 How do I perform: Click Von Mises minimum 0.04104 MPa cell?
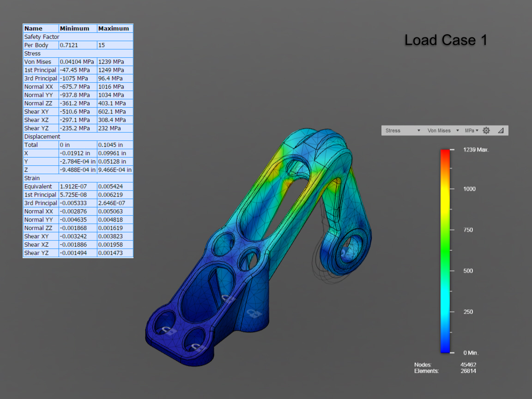pyautogui.click(x=78, y=62)
